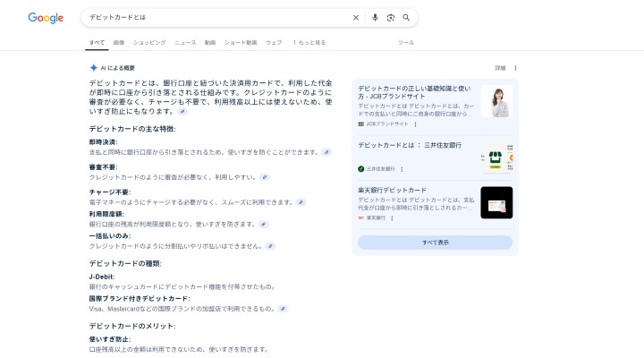Click the 詳細 link in AI overview

(500, 68)
